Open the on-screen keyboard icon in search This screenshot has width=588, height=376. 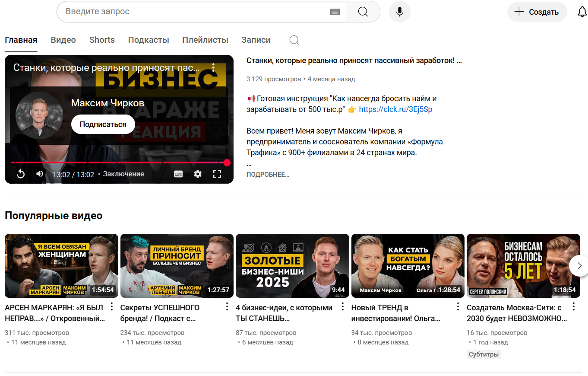point(335,12)
